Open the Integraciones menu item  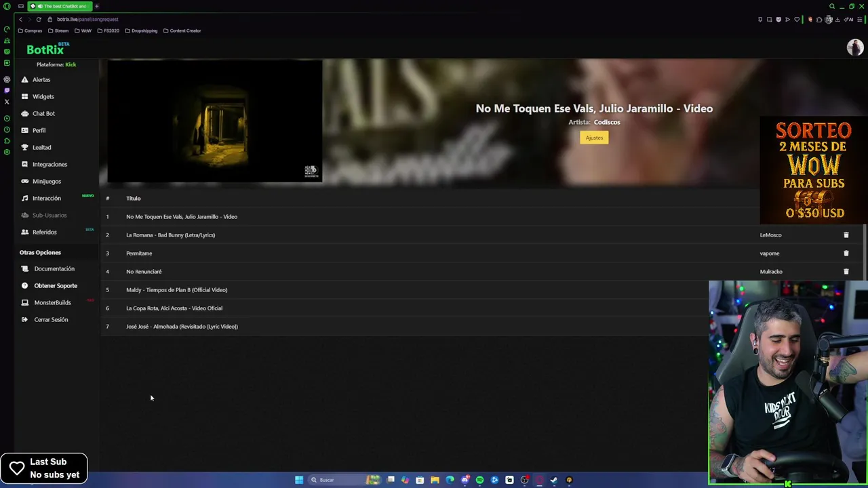pos(50,165)
